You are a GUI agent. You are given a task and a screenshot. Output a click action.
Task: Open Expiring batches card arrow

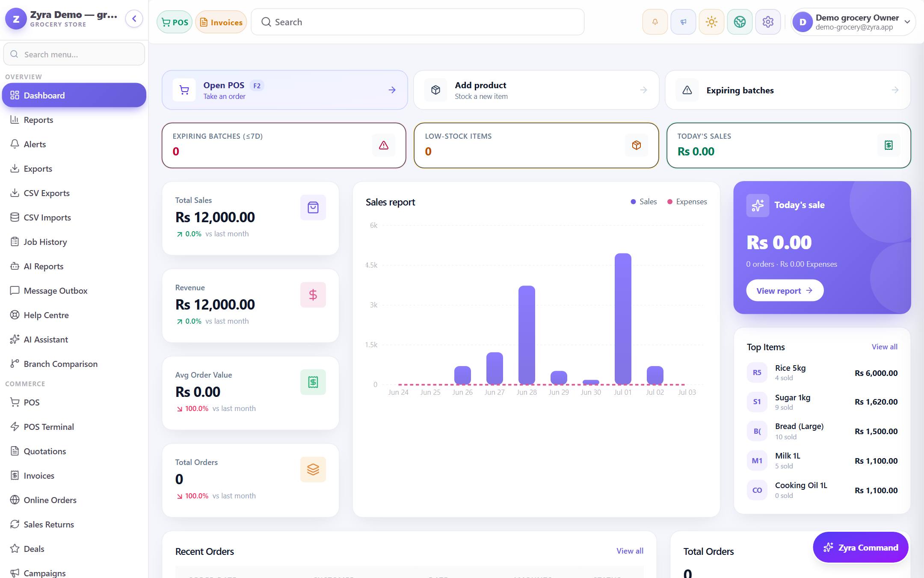(x=895, y=90)
